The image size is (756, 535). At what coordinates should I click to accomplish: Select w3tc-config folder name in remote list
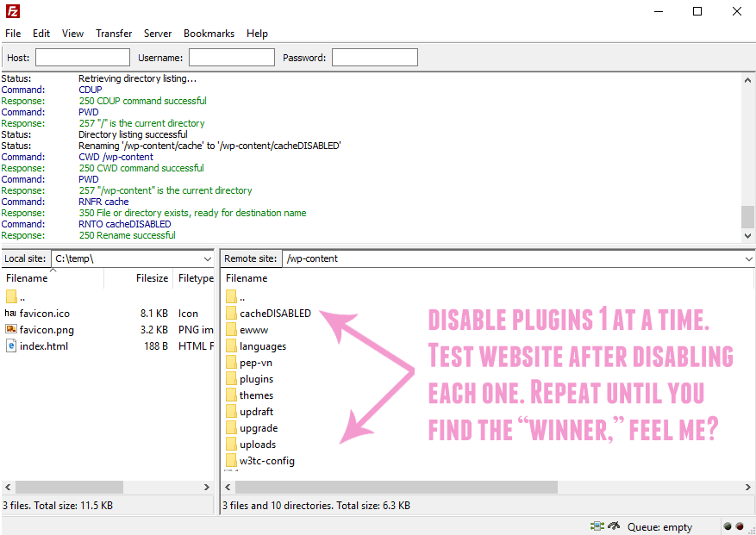coord(267,461)
